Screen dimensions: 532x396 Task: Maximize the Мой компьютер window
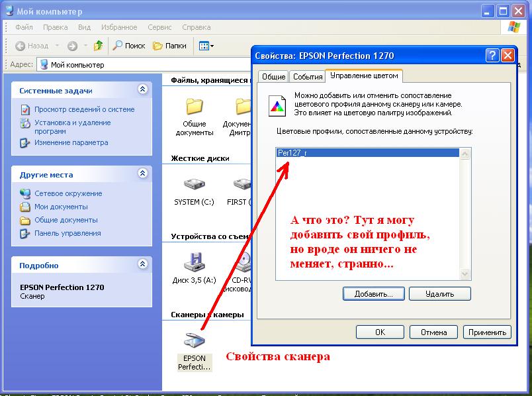(503, 11)
